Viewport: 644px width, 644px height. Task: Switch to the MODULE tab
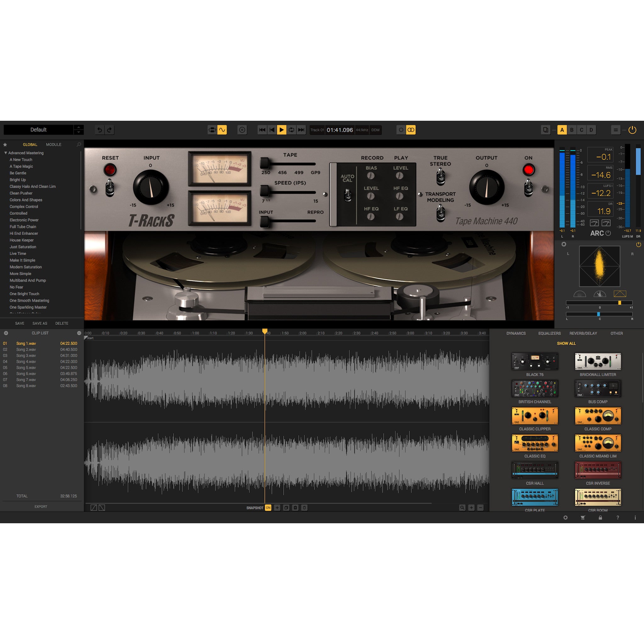[53, 144]
